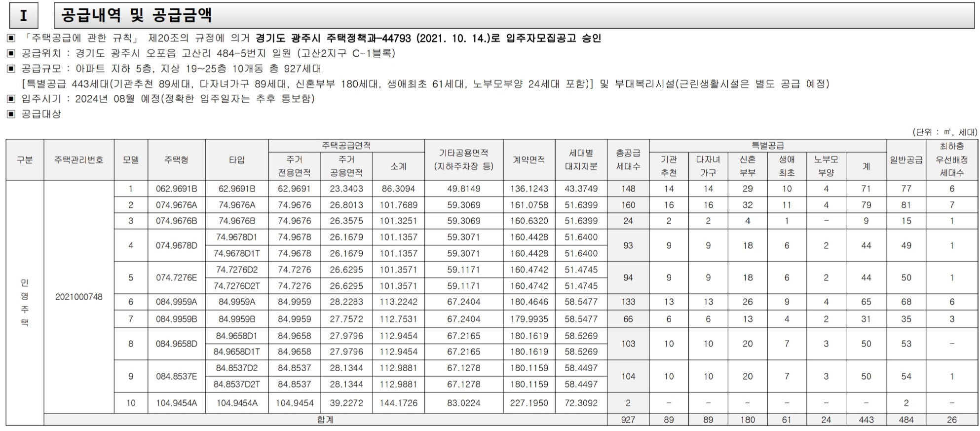Click the '구분' column header
This screenshot has width=980, height=431.
coord(25,160)
